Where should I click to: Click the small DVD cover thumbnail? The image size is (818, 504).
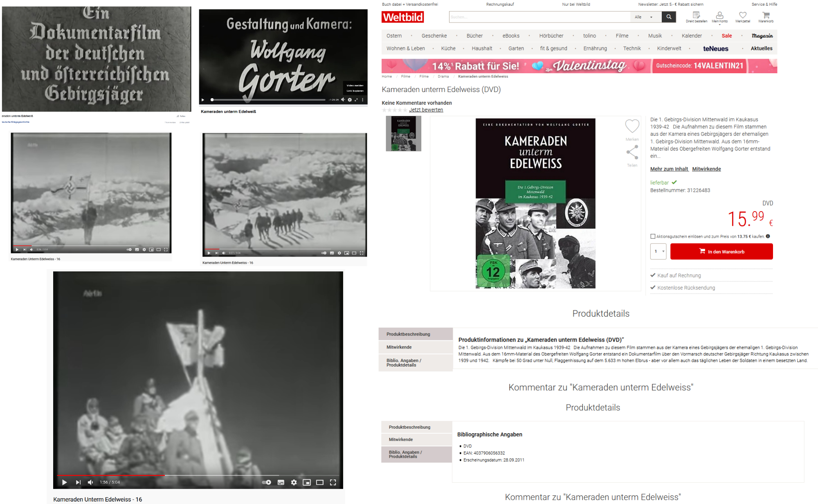[x=403, y=134]
